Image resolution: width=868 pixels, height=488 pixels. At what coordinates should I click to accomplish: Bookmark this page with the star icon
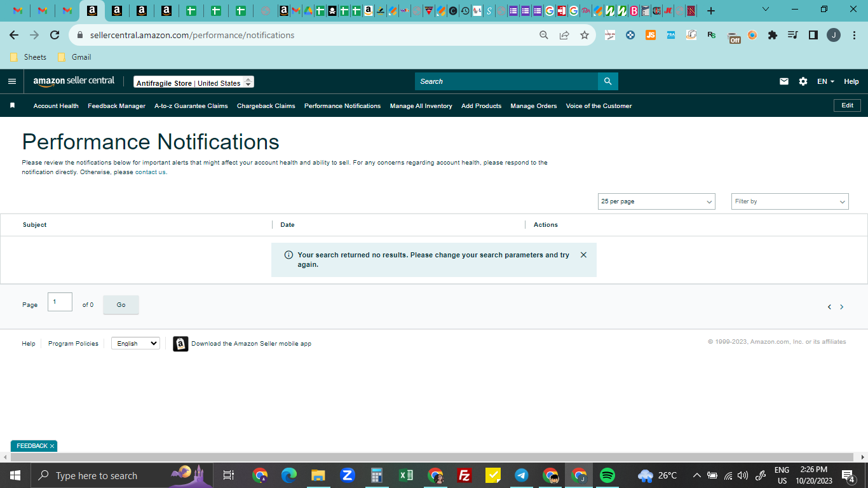coord(585,35)
